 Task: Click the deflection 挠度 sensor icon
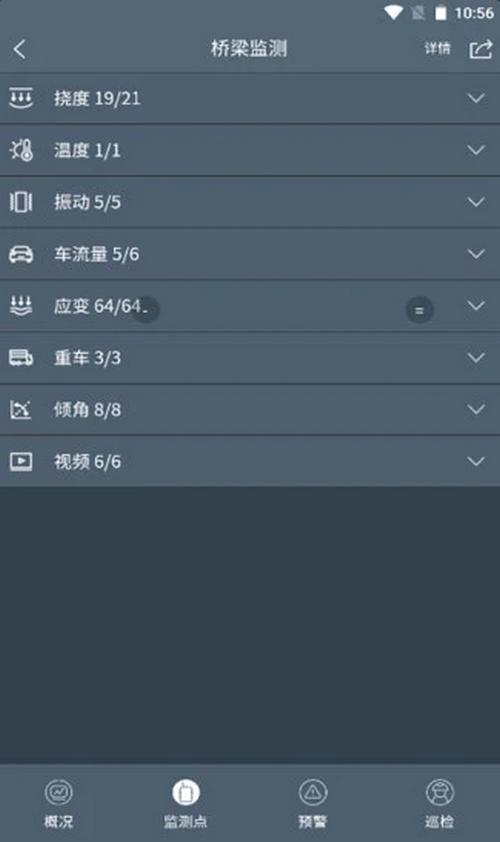coord(21,98)
